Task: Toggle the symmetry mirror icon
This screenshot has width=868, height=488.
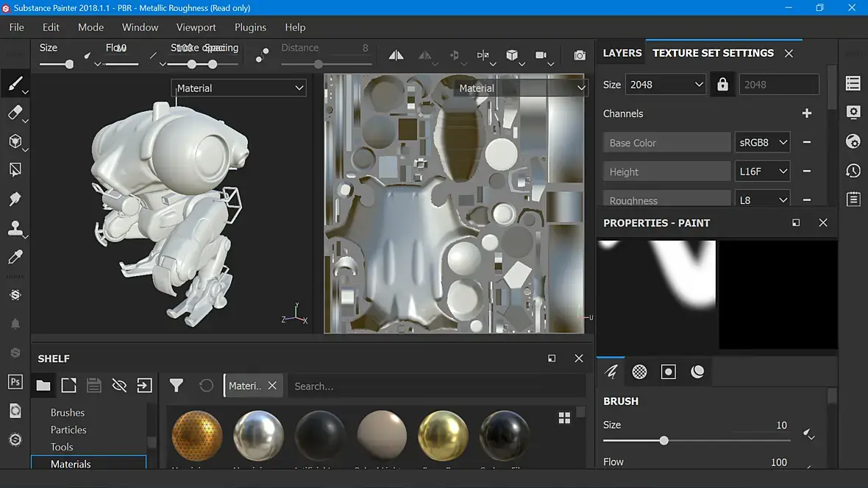Action: point(396,55)
